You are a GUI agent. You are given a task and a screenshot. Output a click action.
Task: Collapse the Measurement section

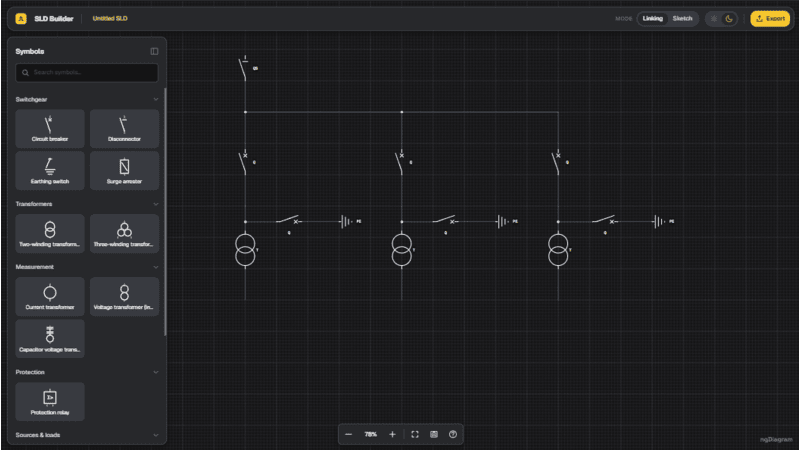tap(156, 267)
